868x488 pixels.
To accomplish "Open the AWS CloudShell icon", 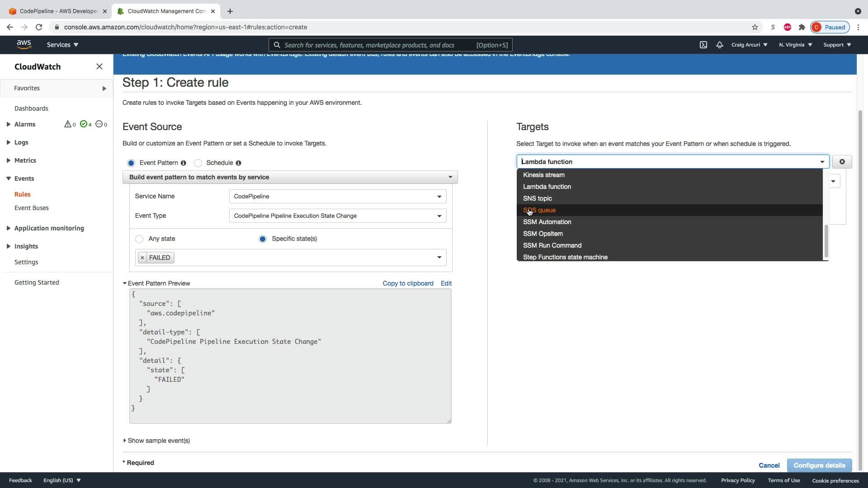I will pyautogui.click(x=703, y=45).
